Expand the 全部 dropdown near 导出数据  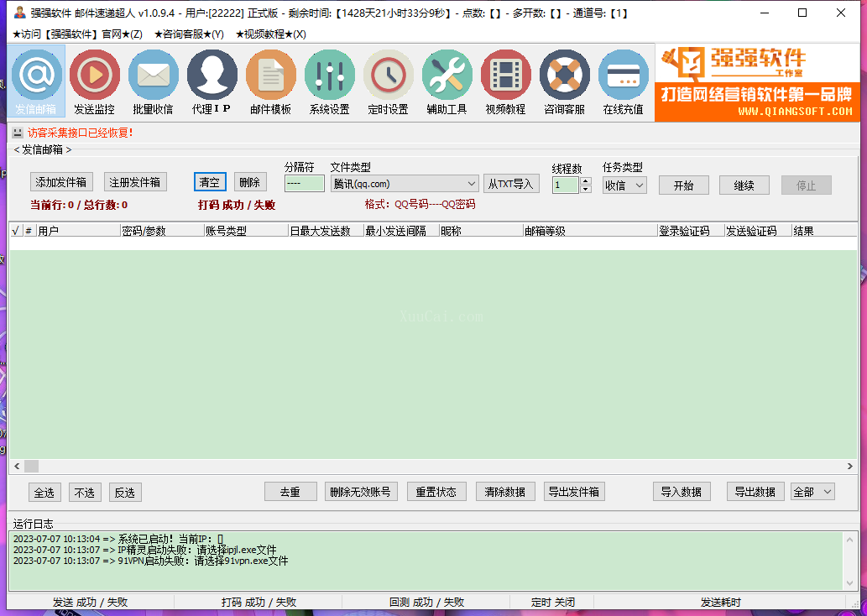pos(827,492)
